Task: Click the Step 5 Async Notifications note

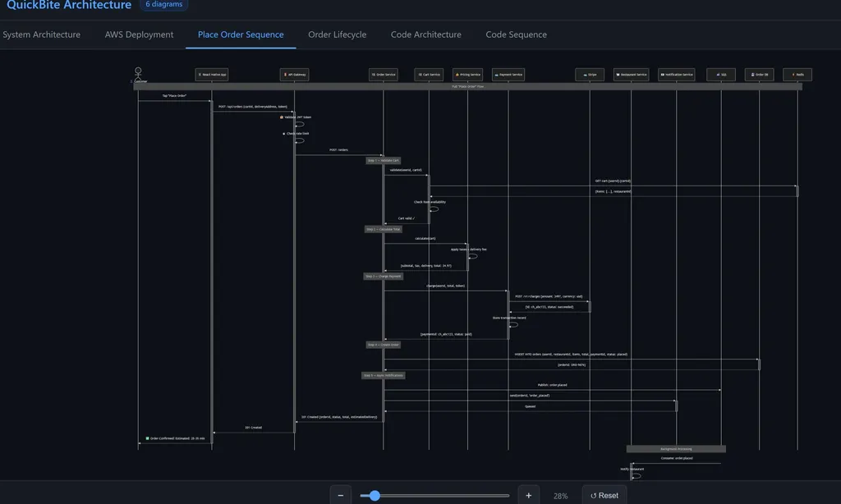Action: [383, 375]
